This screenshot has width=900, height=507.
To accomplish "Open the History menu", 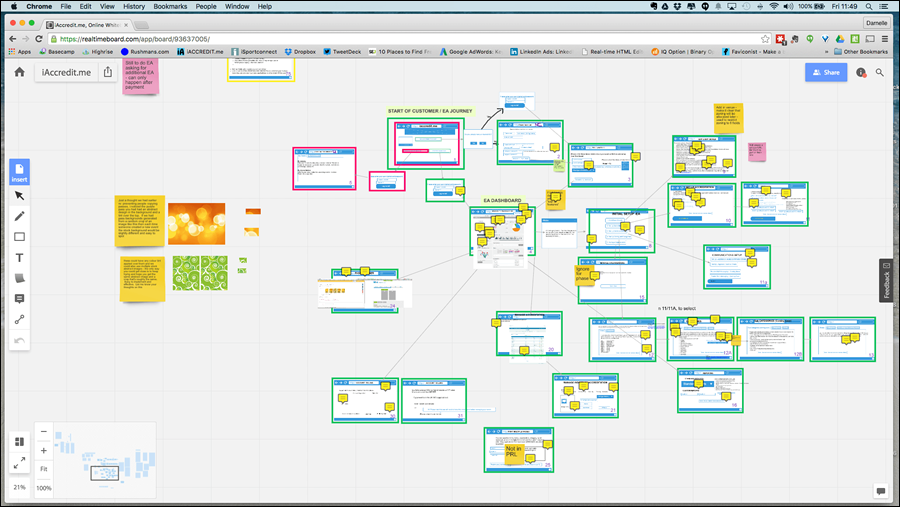I will (x=134, y=6).
